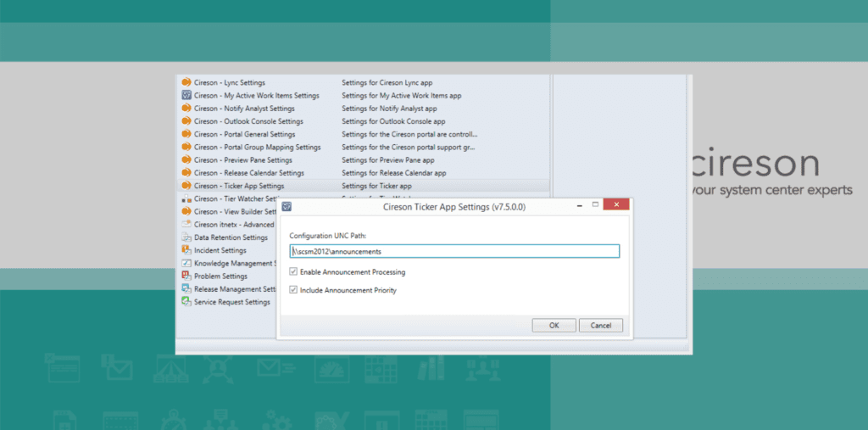Close the Ticker App Settings dialog
This screenshot has width=868, height=430.
tap(615, 205)
